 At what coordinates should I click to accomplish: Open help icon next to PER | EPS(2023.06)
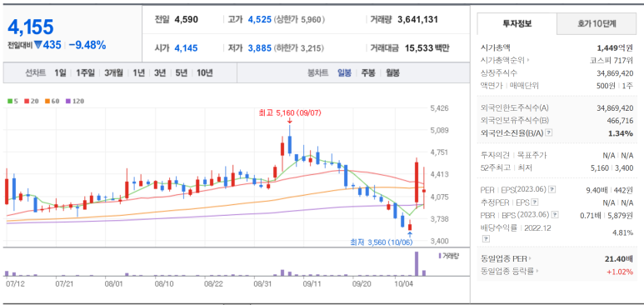(x=552, y=190)
